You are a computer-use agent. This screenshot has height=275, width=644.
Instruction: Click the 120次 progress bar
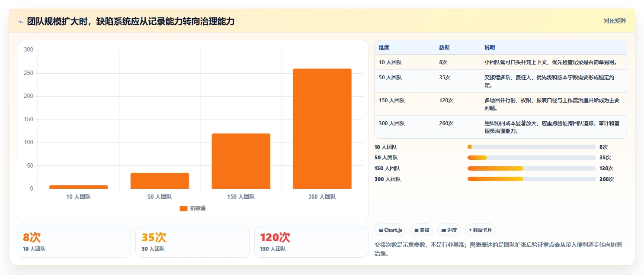pos(532,168)
